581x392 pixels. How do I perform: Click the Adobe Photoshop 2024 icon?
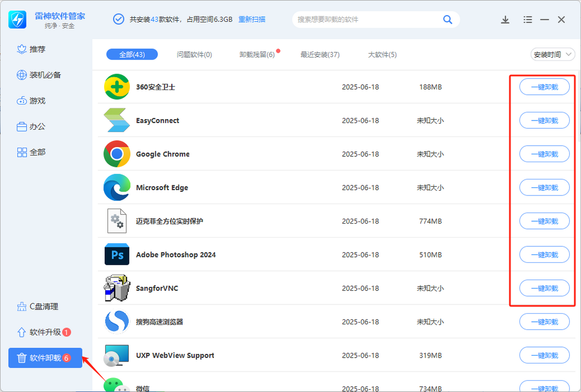117,255
